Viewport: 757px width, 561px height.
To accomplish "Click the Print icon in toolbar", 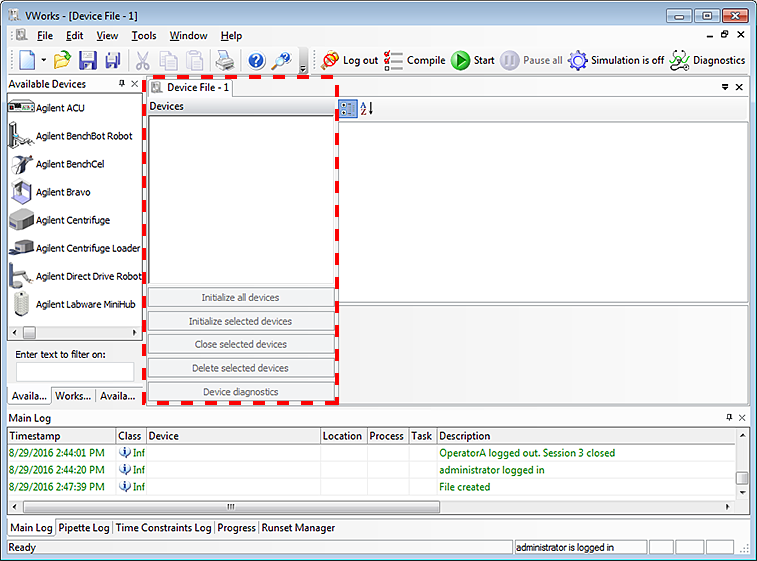I will (223, 60).
